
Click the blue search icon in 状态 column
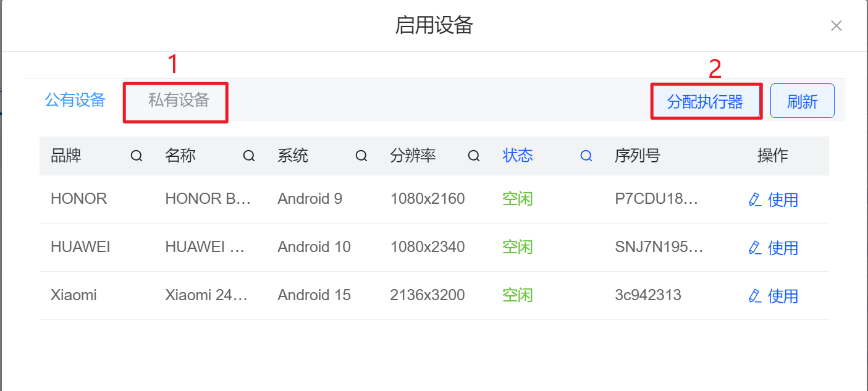(586, 156)
